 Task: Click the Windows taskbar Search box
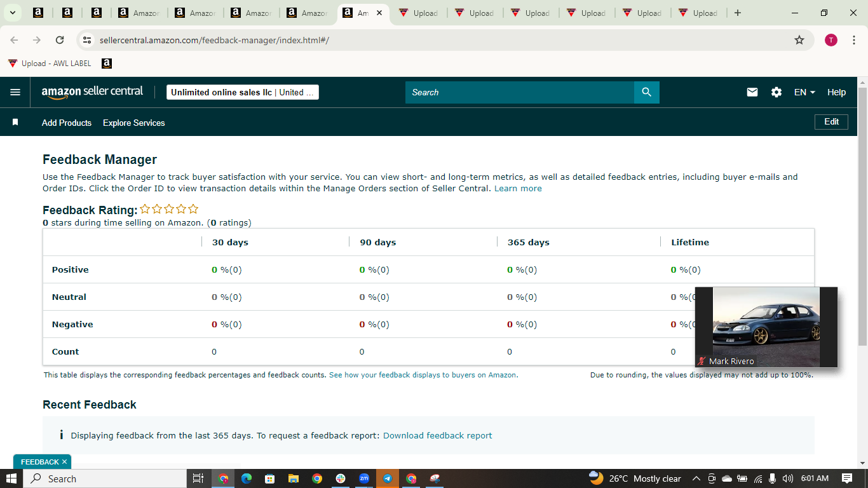105,478
